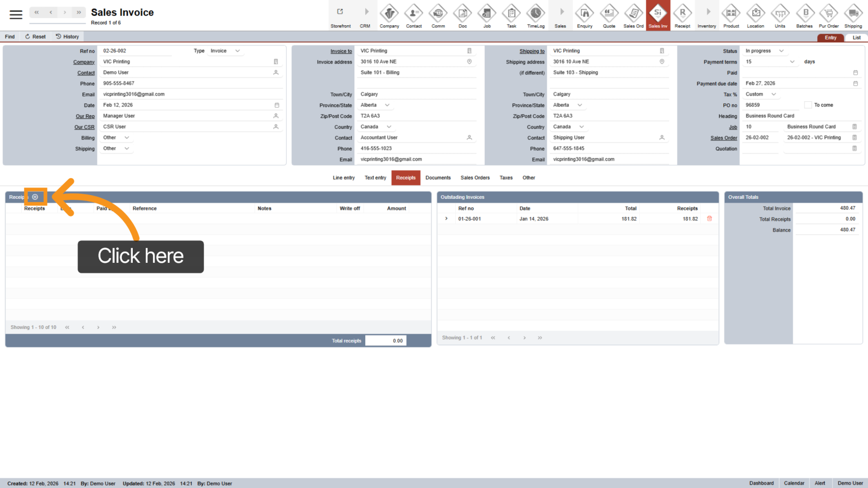Viewport: 868px width, 488px height.
Task: Open the Receipt module in toolbar
Action: point(682,15)
